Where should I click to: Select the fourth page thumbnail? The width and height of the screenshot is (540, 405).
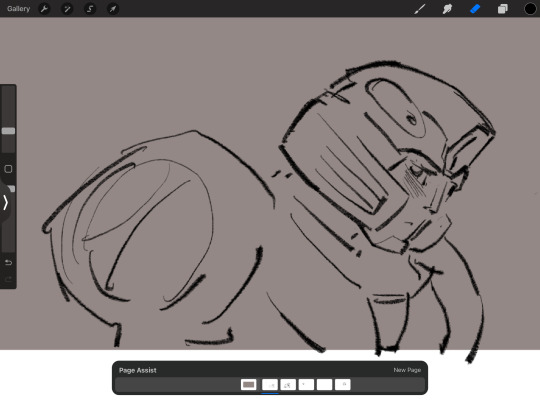(306, 384)
